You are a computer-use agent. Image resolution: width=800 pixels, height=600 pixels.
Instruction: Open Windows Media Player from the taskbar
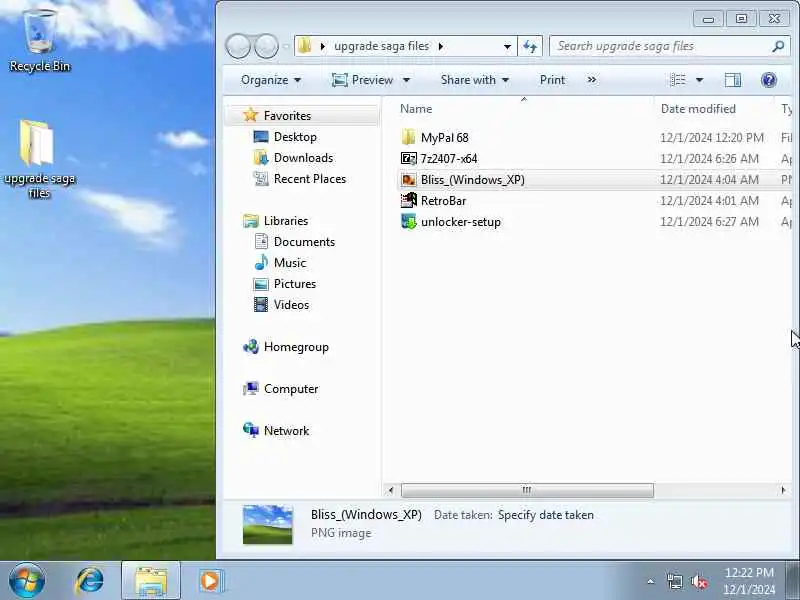click(211, 581)
